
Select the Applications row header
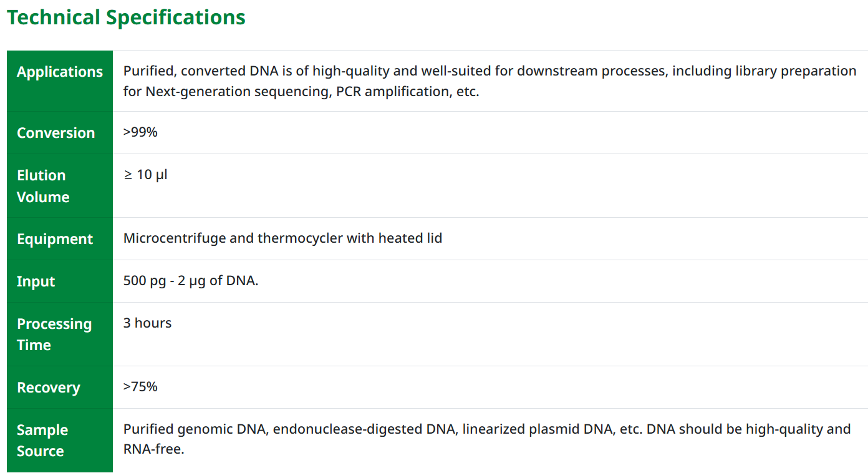pos(60,72)
